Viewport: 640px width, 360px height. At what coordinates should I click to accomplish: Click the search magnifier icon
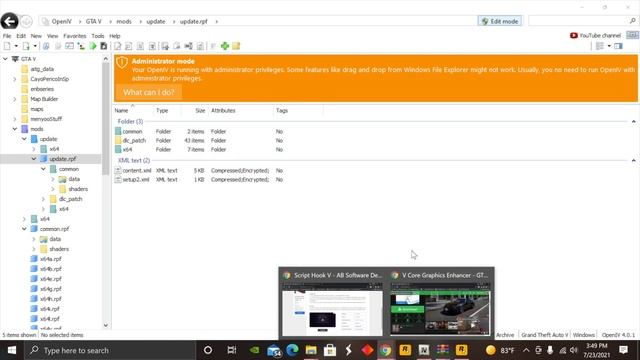click(x=633, y=21)
